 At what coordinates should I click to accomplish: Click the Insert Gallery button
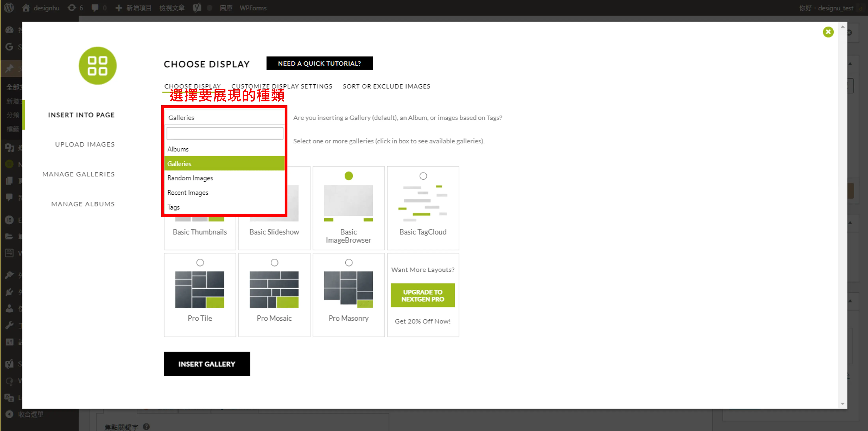tap(207, 364)
